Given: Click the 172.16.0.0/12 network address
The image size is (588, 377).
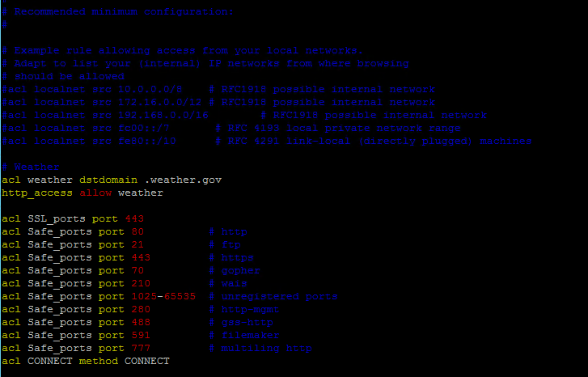Looking at the screenshot, I should (157, 102).
